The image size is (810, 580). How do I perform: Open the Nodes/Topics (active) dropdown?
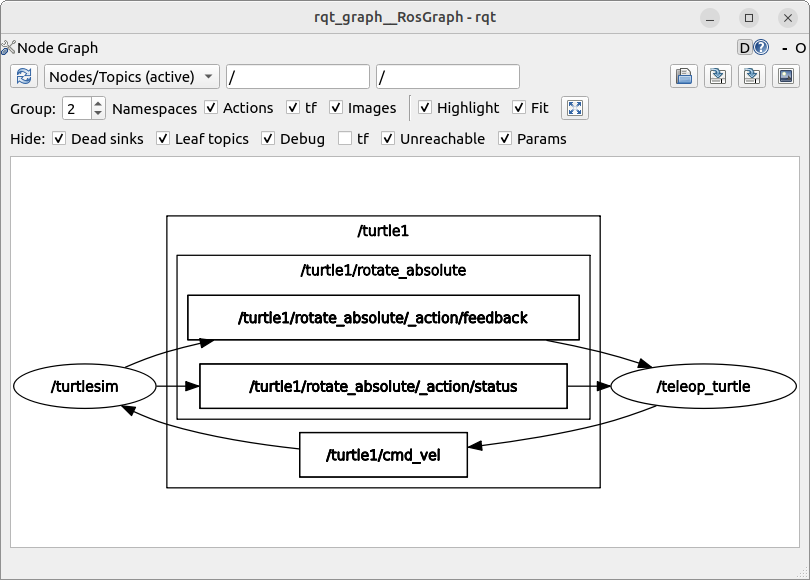(131, 77)
